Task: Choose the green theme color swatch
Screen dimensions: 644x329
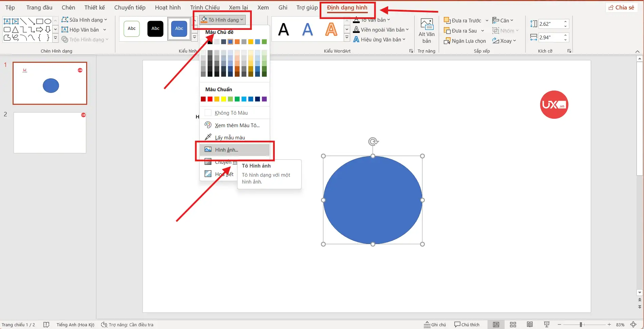Action: coord(264,42)
